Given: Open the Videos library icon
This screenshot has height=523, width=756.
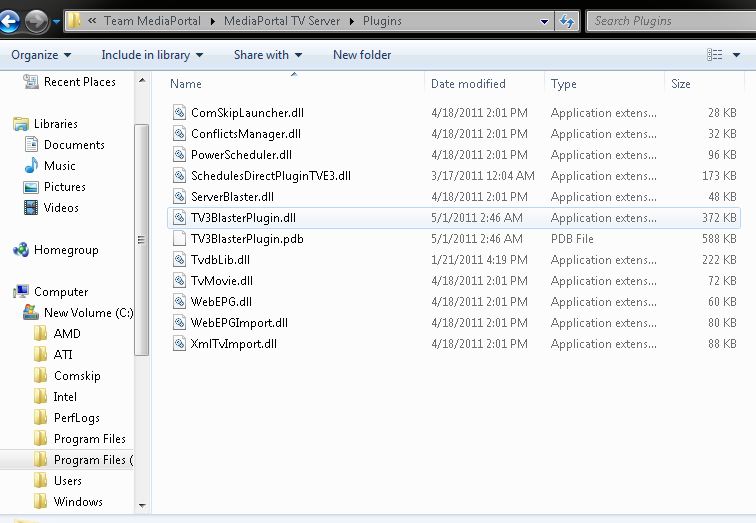Looking at the screenshot, I should pyautogui.click(x=31, y=208).
